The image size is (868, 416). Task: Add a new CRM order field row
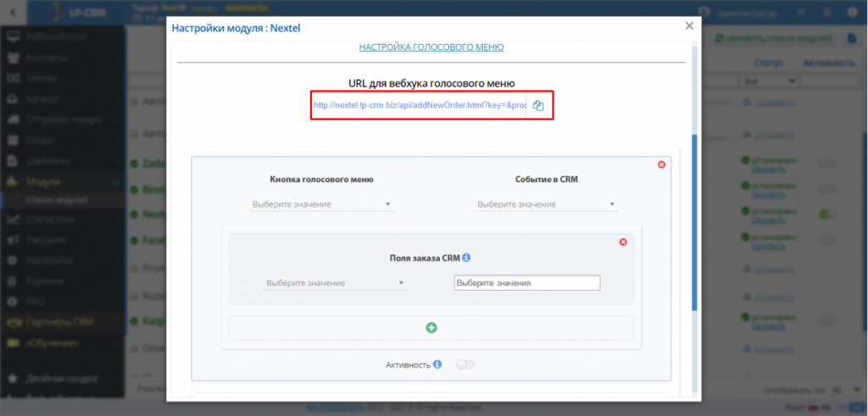[431, 328]
